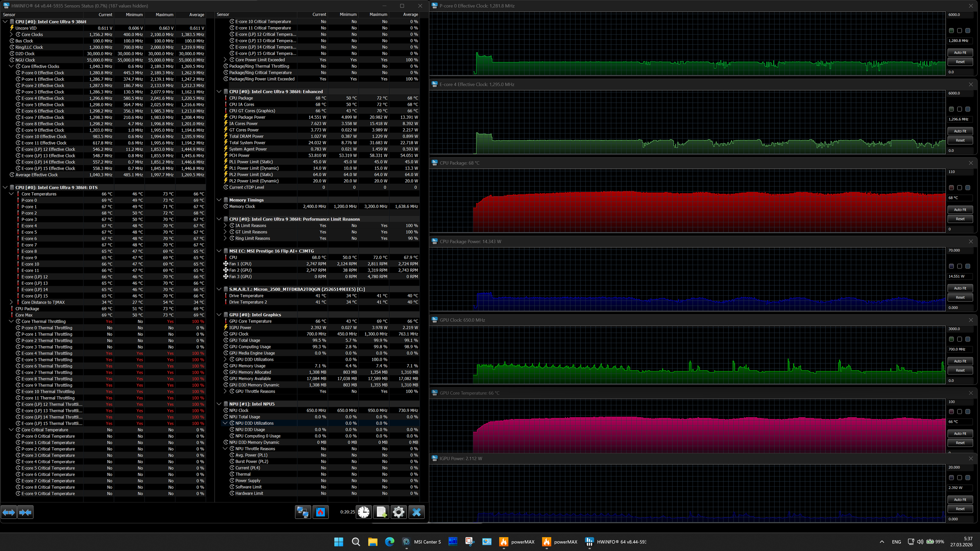Viewport: 980px width, 551px height.
Task: Pick green color swatch in P-core 0 graph
Action: pyautogui.click(x=951, y=30)
